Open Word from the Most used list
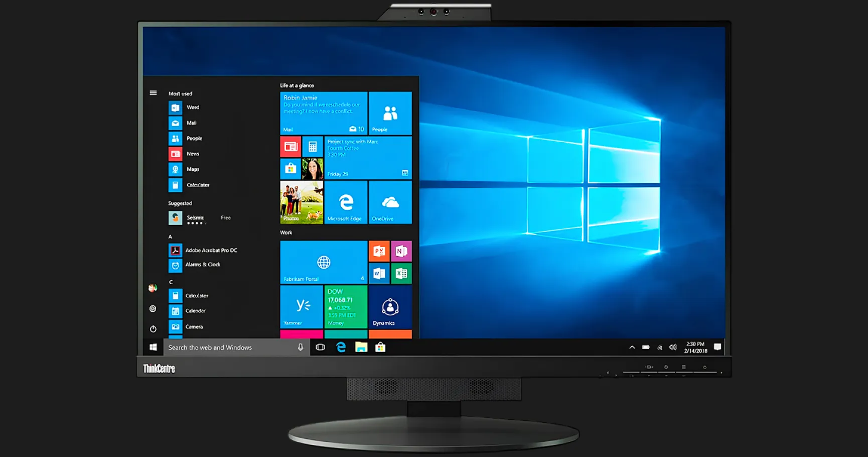868x457 pixels. click(184, 107)
